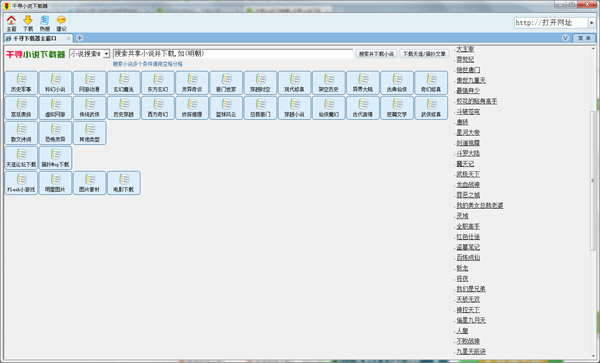Screen dimensions: 600x363
Task: Click the 下载天涯/猫扑文章 button
Action: click(x=424, y=54)
